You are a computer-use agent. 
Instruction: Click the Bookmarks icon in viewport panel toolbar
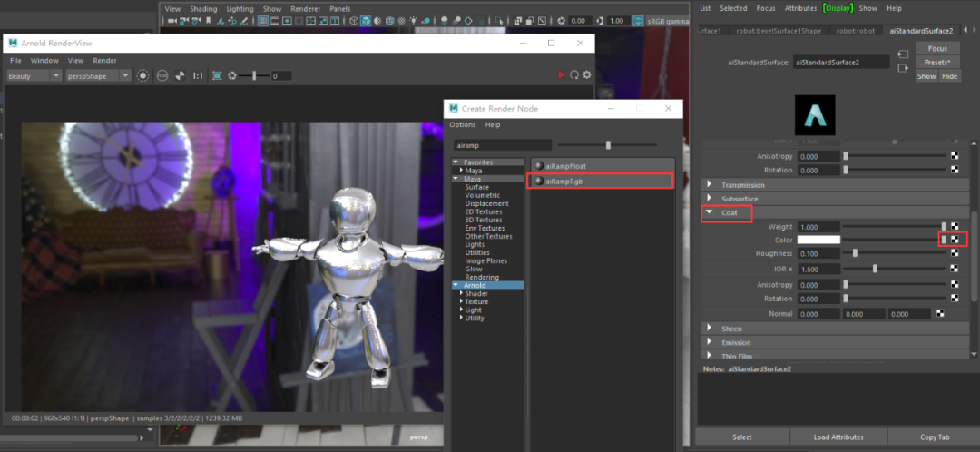(208, 21)
